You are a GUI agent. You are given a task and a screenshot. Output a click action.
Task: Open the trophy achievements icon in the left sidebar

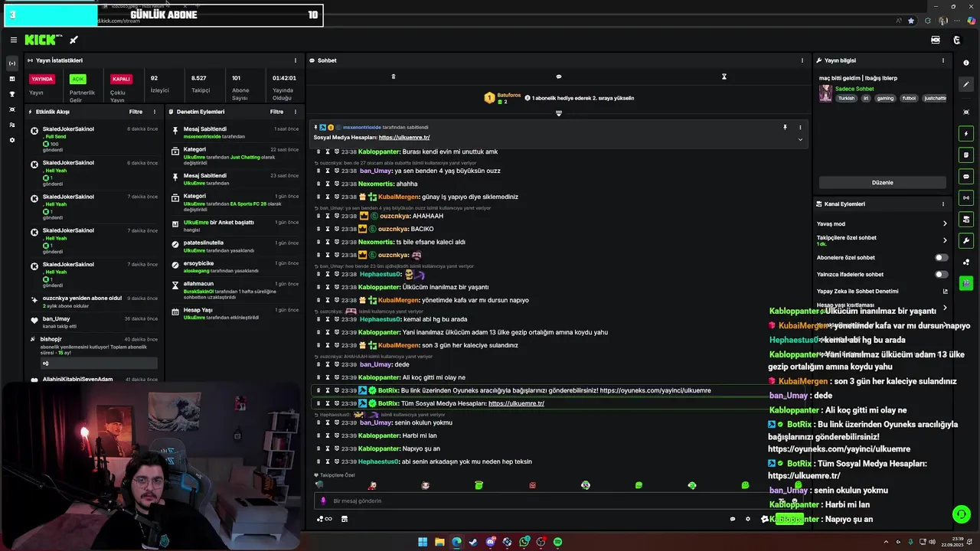pyautogui.click(x=11, y=94)
